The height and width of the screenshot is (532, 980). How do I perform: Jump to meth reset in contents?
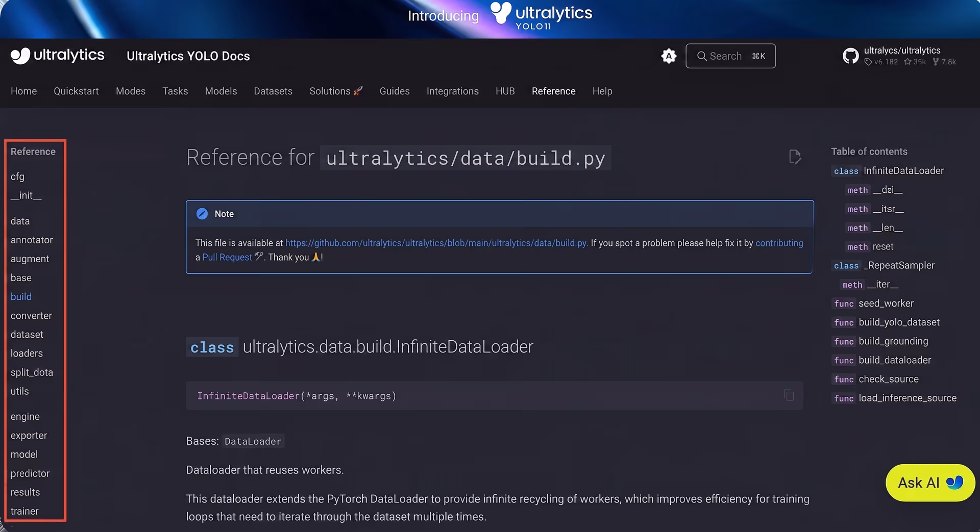pos(870,246)
